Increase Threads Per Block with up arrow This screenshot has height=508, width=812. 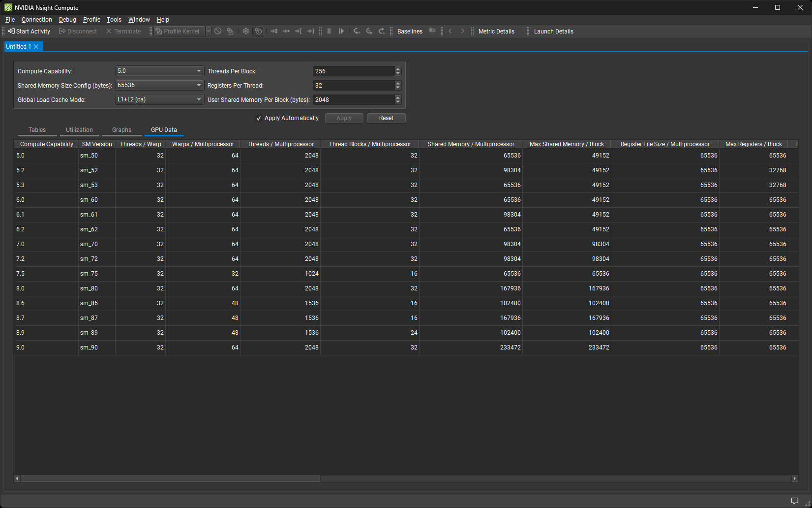[x=398, y=69]
